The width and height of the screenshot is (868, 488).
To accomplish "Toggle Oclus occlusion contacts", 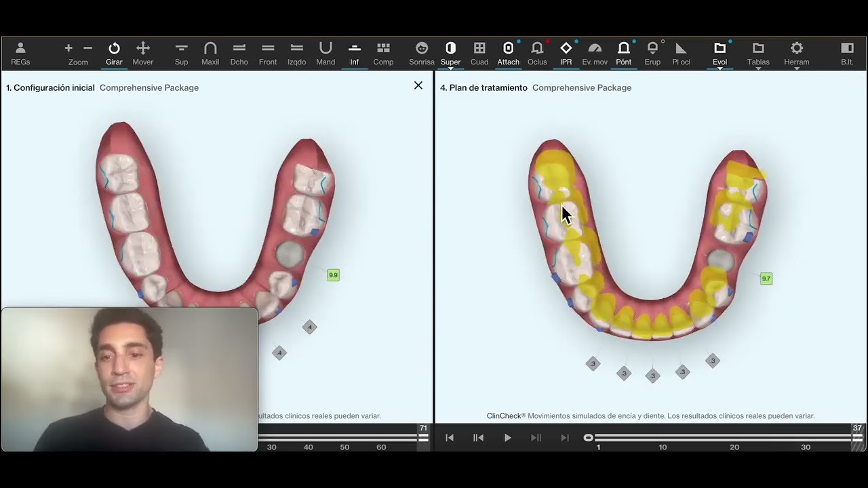I will coord(537,54).
